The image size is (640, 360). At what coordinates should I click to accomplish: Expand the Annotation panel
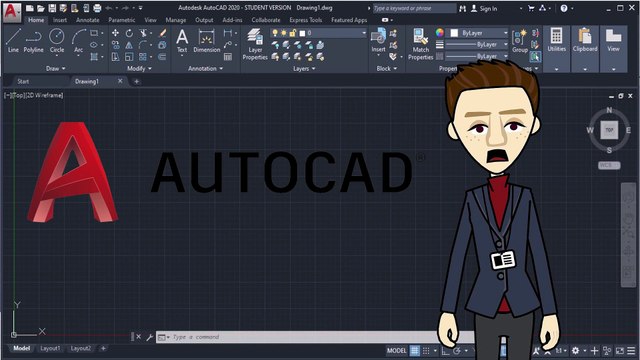[x=205, y=69]
